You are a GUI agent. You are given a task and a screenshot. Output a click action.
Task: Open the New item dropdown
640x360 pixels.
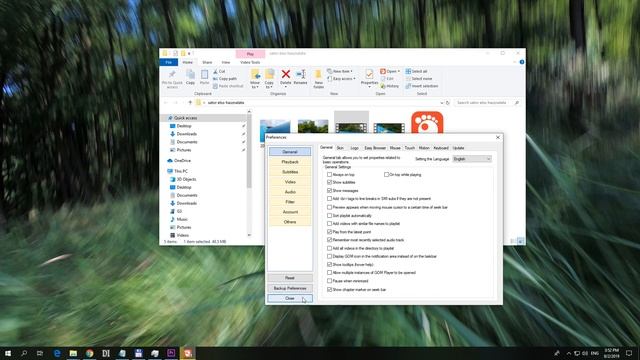pyautogui.click(x=340, y=71)
